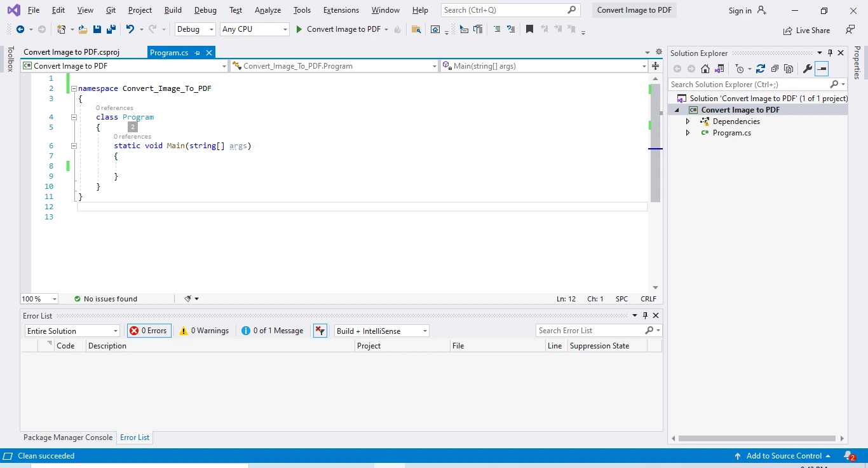Click the Home icon in Solution Explorer
This screenshot has width=868, height=468.
(x=705, y=69)
